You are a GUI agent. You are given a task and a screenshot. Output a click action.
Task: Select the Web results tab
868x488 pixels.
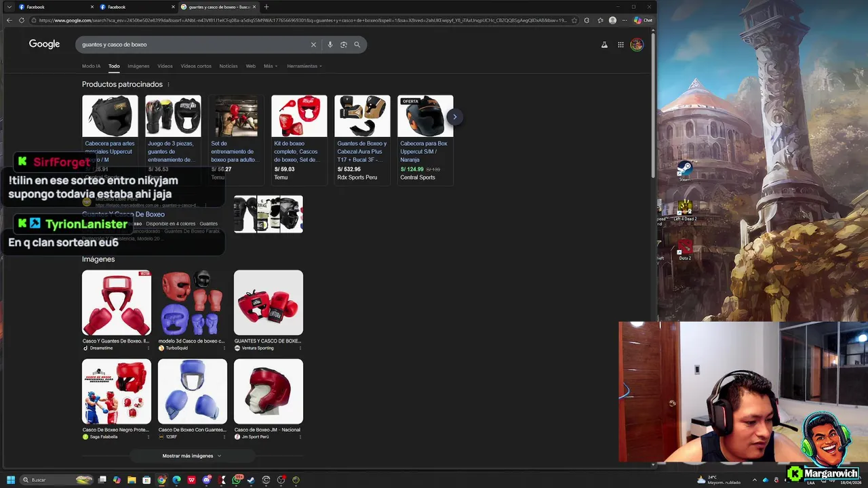[251, 66]
